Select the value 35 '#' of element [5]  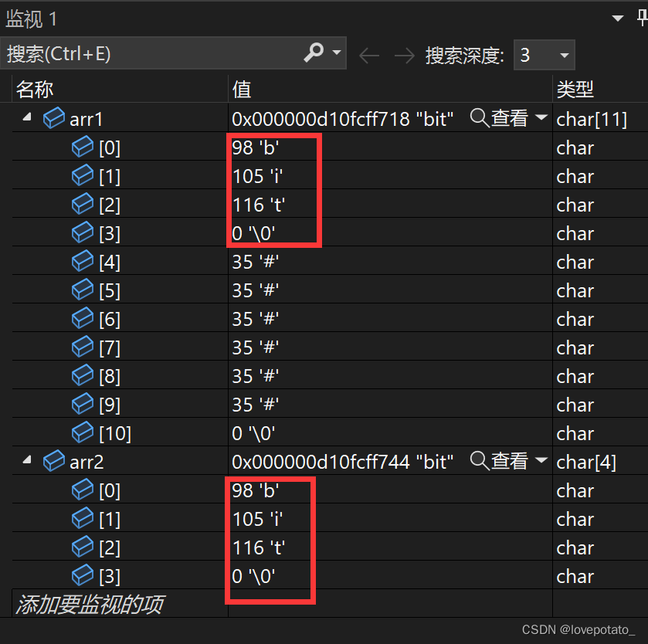tap(256, 290)
